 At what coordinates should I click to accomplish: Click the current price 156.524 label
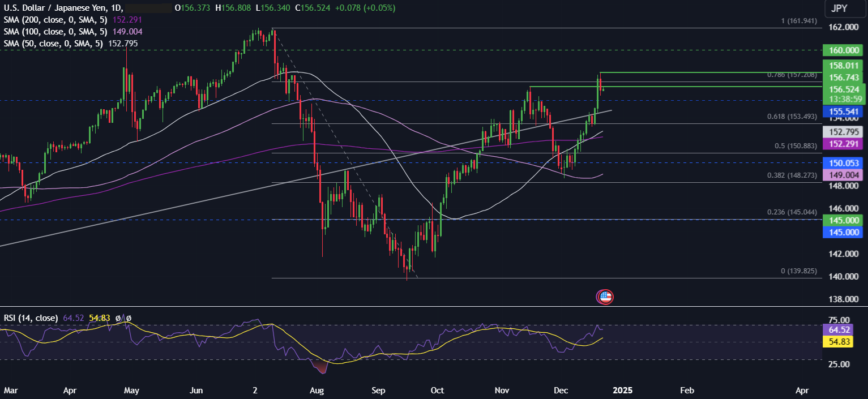click(844, 89)
